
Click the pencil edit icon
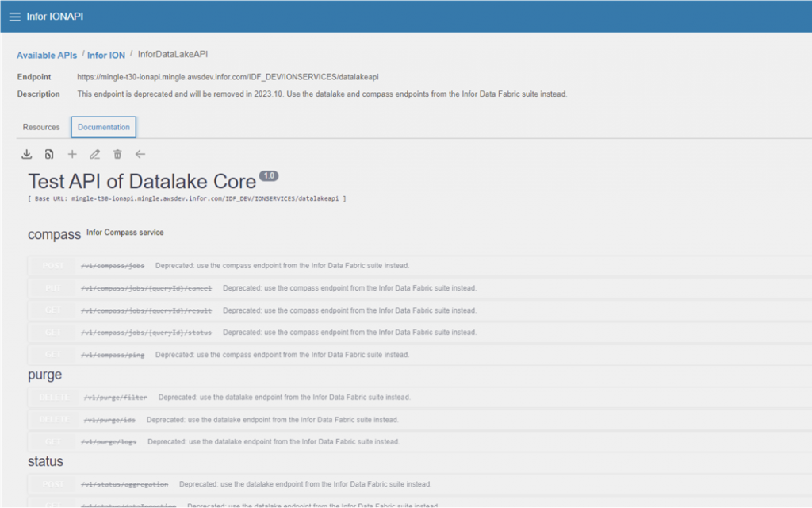pyautogui.click(x=95, y=155)
